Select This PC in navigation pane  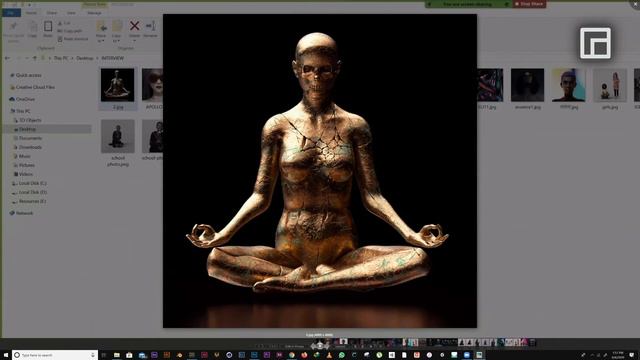(x=23, y=111)
